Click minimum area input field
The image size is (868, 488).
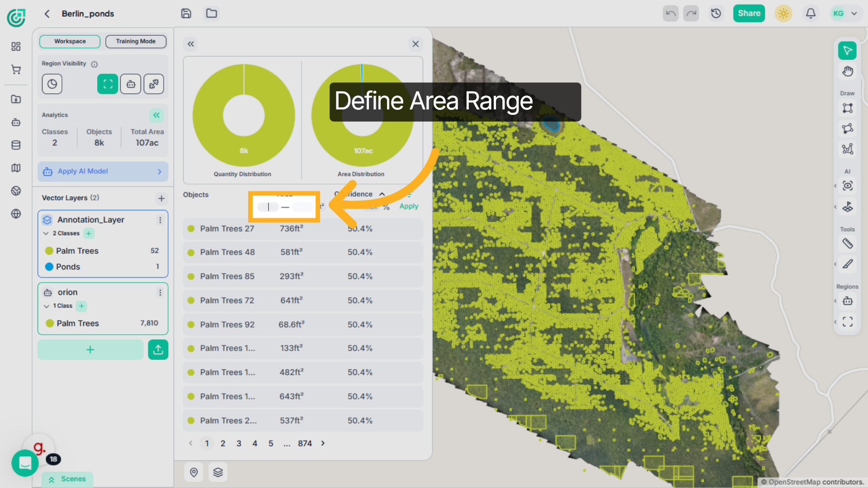coord(268,207)
